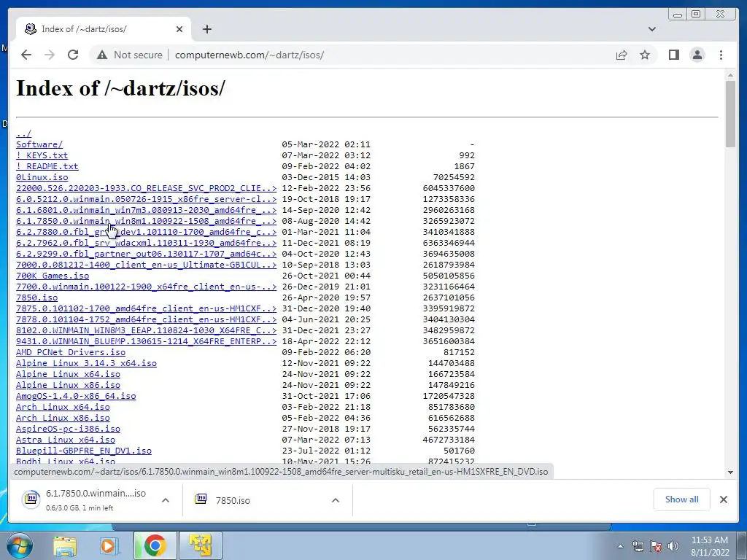Screen dimensions: 747x560
Task: Click the network tray icon
Action: pos(638,546)
